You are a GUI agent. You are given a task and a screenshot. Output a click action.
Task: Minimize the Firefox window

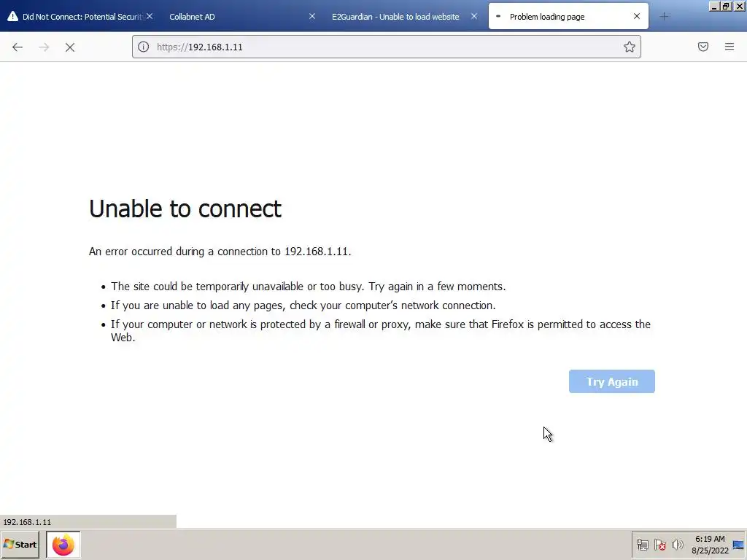click(714, 6)
